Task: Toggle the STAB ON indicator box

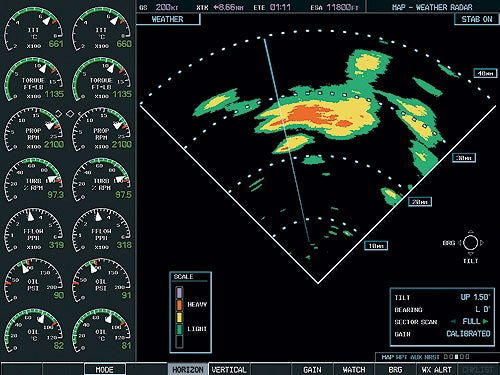Action: (477, 19)
